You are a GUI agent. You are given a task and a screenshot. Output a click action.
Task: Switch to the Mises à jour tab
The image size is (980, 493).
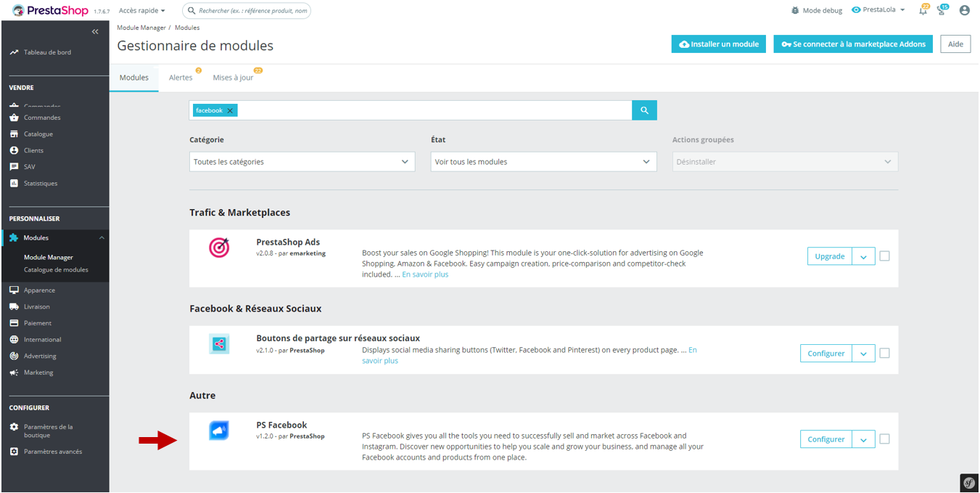(x=234, y=78)
